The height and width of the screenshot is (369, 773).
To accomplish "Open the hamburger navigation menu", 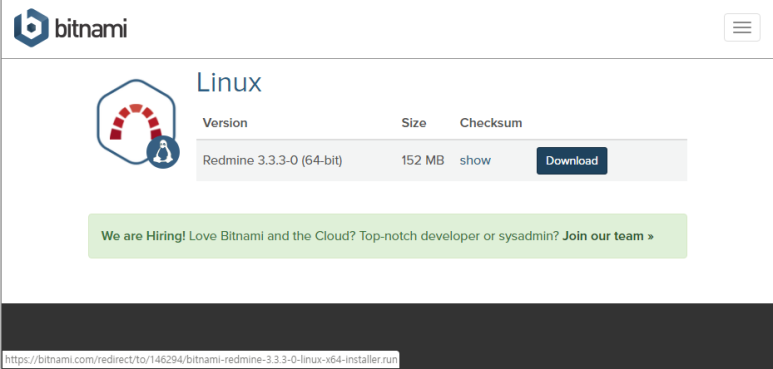I will tap(742, 28).
